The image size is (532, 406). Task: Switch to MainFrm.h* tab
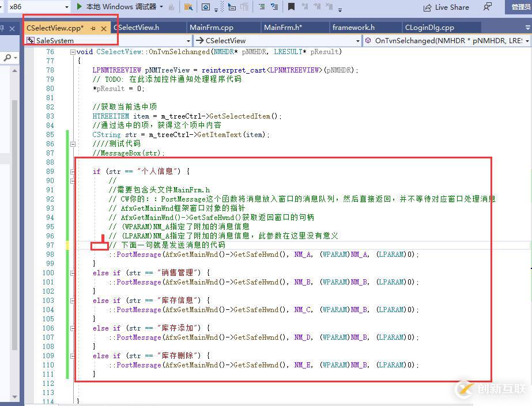tap(283, 28)
